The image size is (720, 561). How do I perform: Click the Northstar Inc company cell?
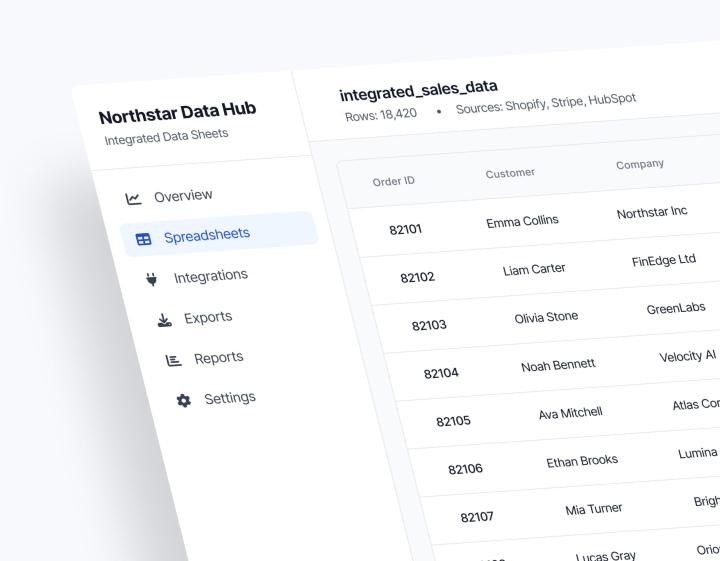(652, 213)
